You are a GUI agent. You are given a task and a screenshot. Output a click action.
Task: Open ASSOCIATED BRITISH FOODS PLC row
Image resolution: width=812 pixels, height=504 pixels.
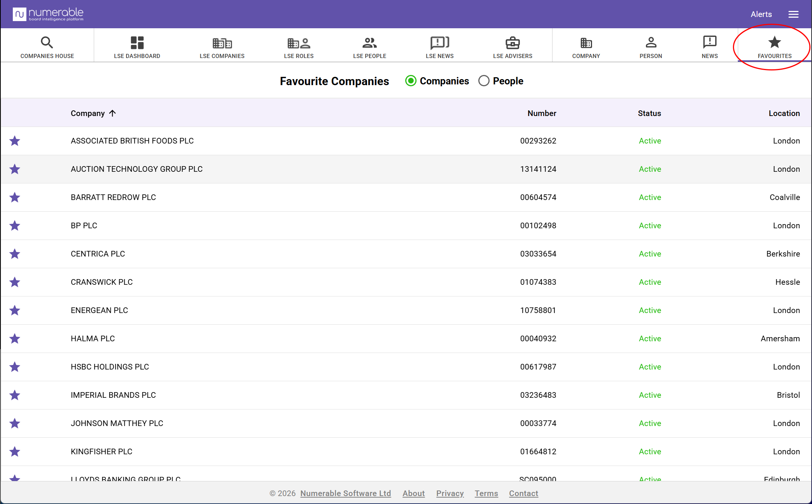point(406,141)
